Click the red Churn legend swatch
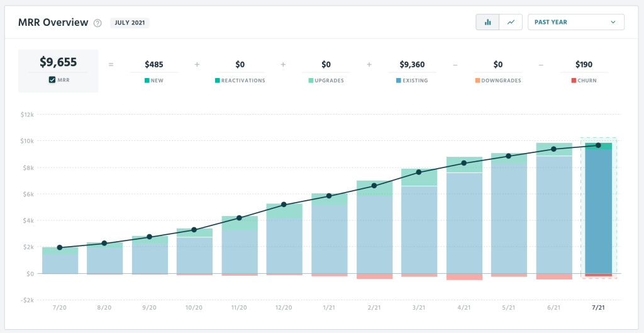The width and height of the screenshot is (644, 333). [x=574, y=81]
